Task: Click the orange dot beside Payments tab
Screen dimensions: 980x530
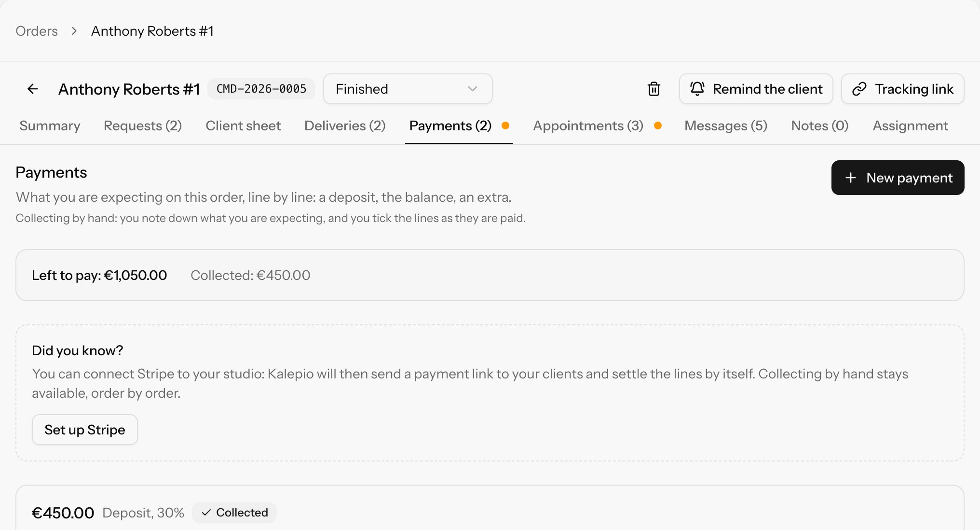Action: (505, 126)
